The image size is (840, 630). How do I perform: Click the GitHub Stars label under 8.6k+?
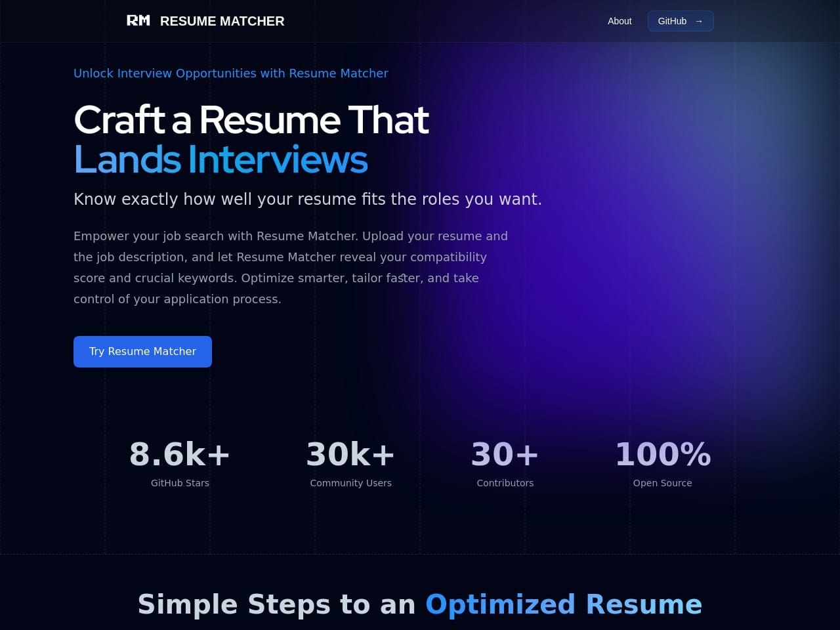coord(180,482)
